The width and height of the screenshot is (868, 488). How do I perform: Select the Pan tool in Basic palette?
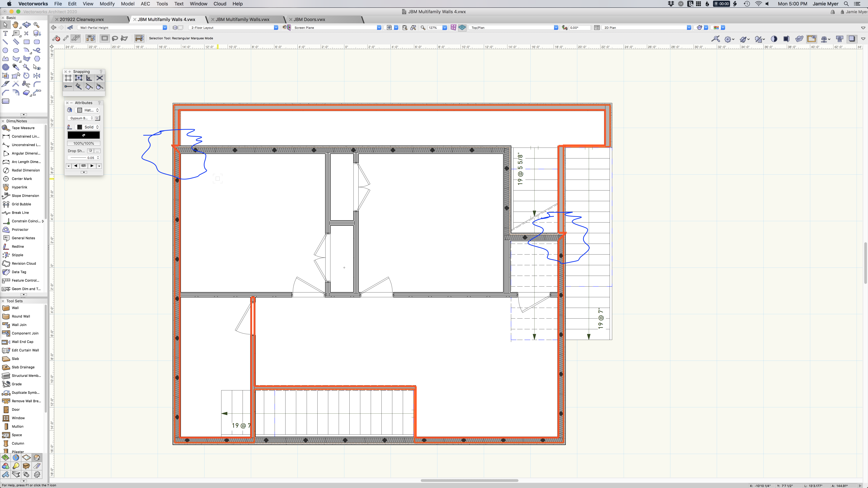(x=16, y=25)
